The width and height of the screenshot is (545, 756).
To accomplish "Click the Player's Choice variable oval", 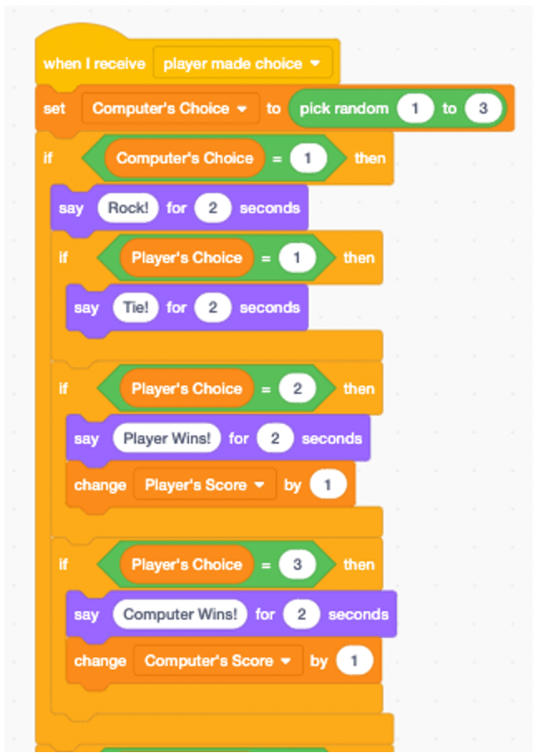I will coord(186,258).
